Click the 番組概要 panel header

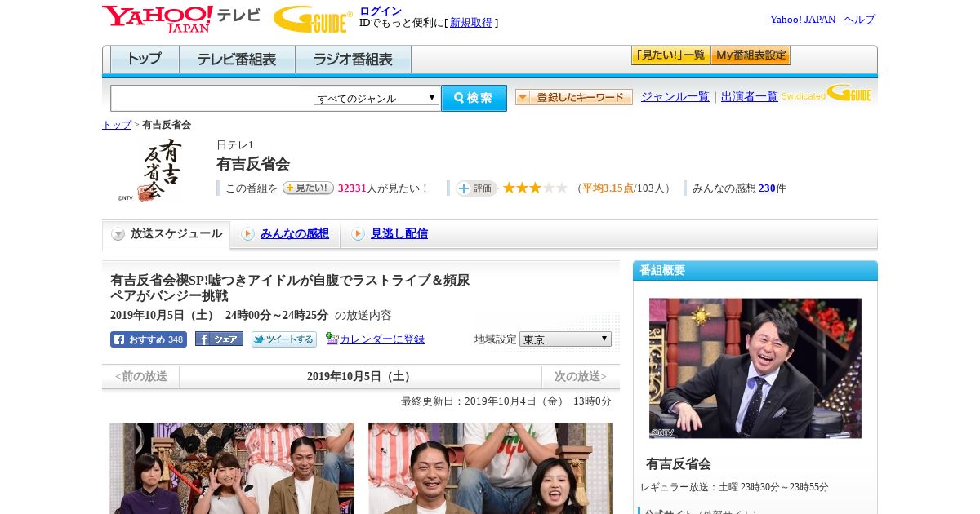point(755,271)
